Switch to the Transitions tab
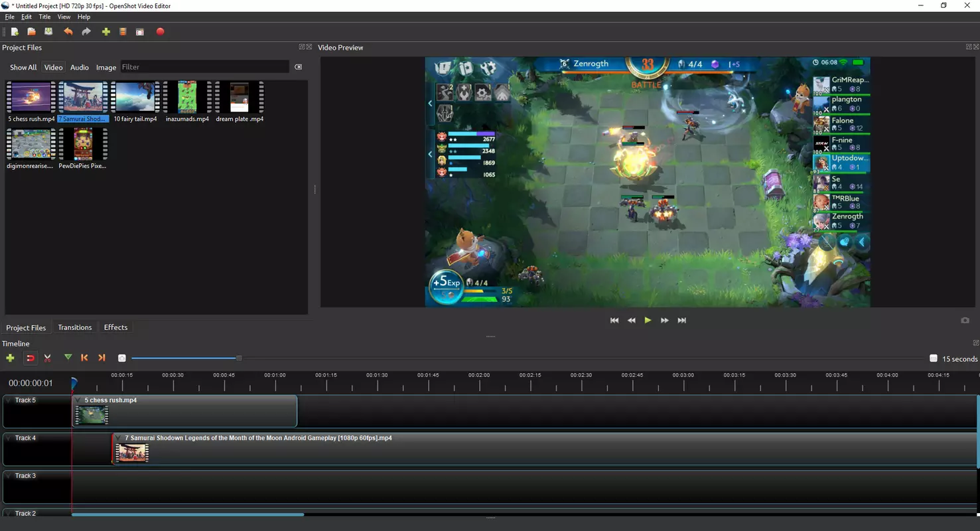This screenshot has width=980, height=531. [74, 327]
